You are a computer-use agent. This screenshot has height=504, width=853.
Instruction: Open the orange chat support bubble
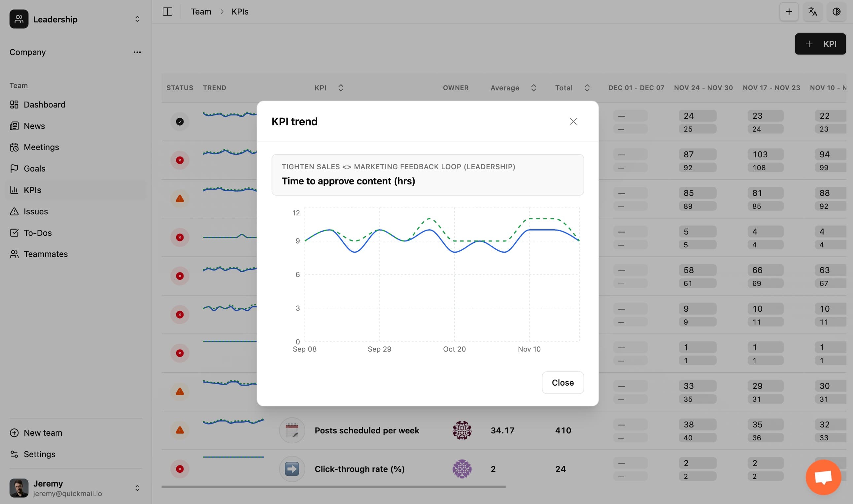(x=823, y=477)
